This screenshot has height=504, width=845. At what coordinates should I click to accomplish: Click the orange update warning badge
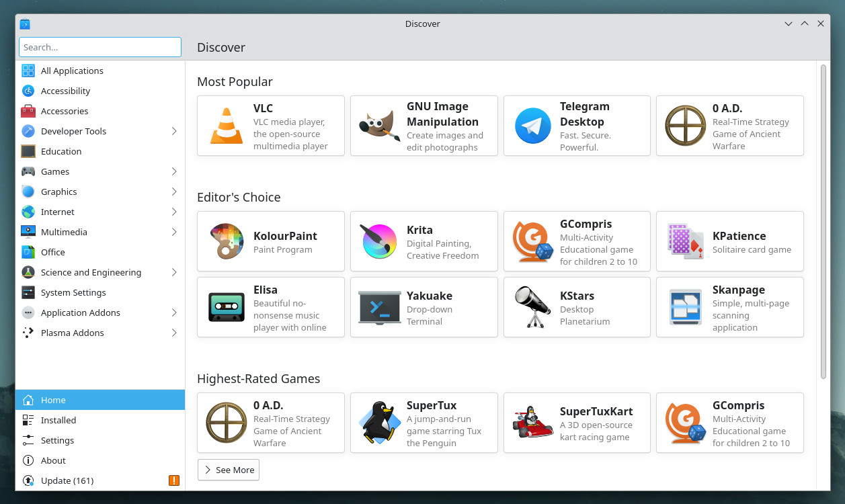point(174,480)
